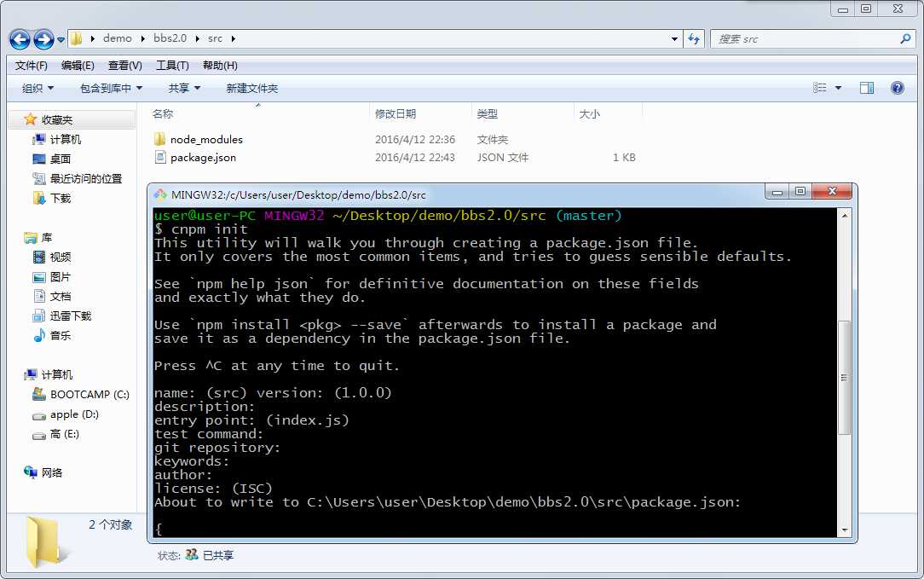The height and width of the screenshot is (579, 924).
Task: Click the date 2016/4/12 22:43
Action: click(415, 158)
